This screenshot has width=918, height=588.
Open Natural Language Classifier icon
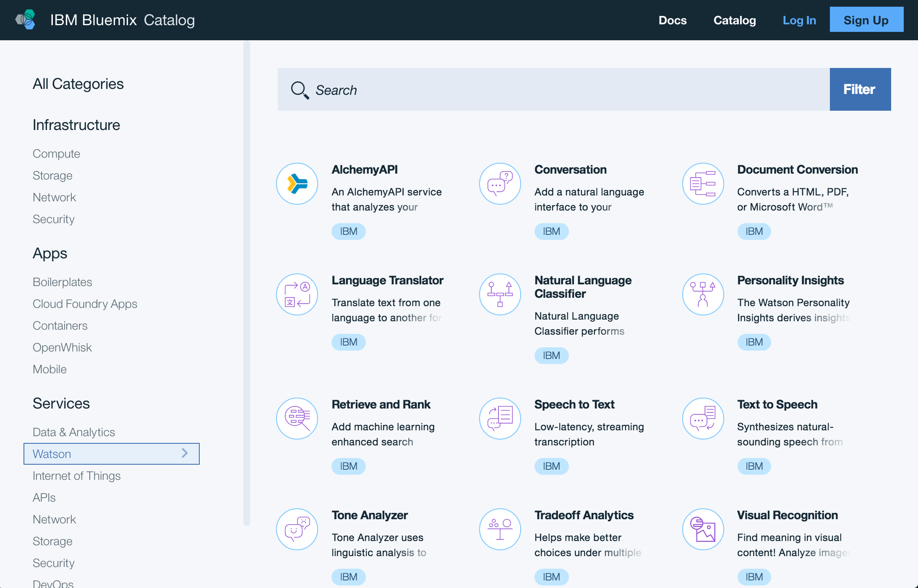(x=500, y=294)
